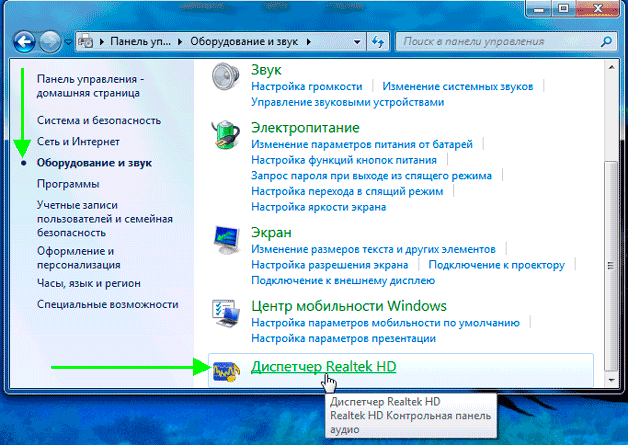Screen dimensions: 628x445
Task: Select Программы in the left sidebar
Action: click(68, 184)
